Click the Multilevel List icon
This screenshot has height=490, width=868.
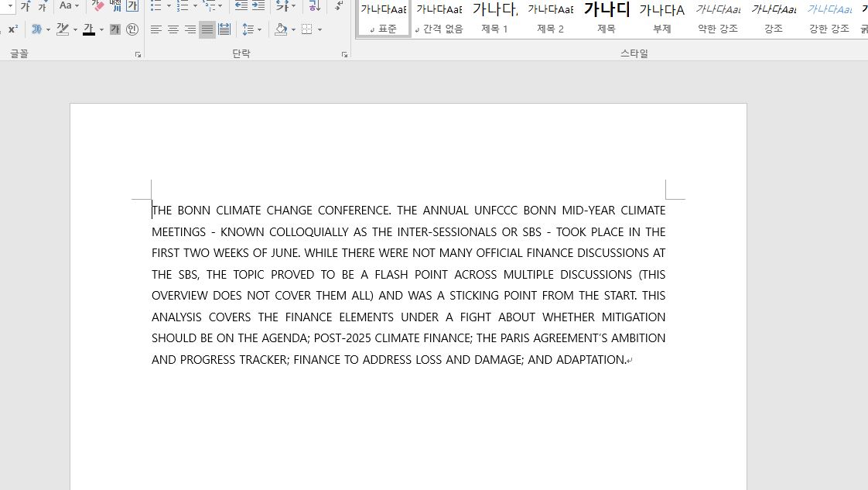pos(209,6)
